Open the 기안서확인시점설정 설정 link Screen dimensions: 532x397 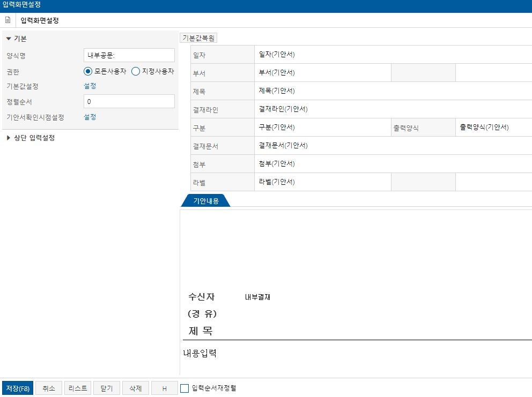(x=90, y=117)
